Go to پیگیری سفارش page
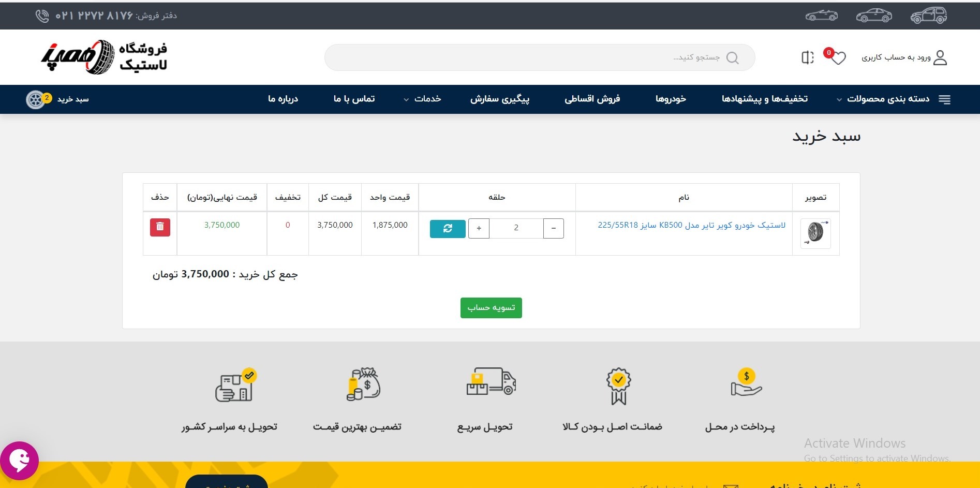 (x=499, y=99)
